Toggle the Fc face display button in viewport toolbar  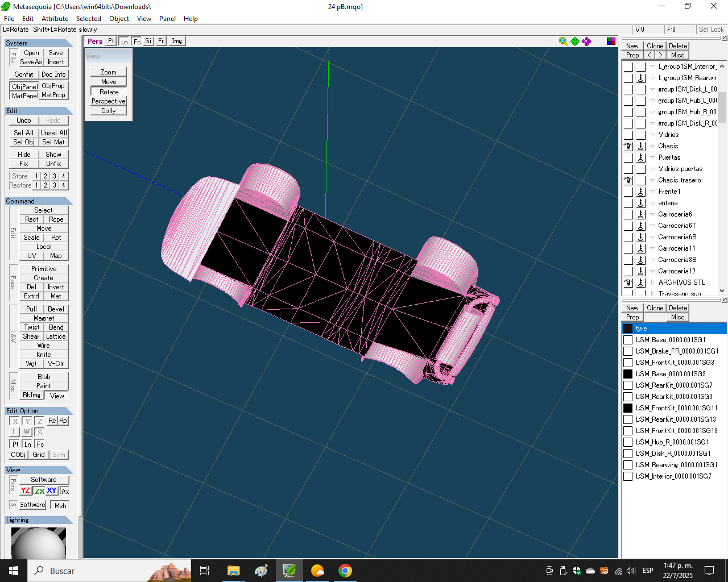click(x=137, y=41)
